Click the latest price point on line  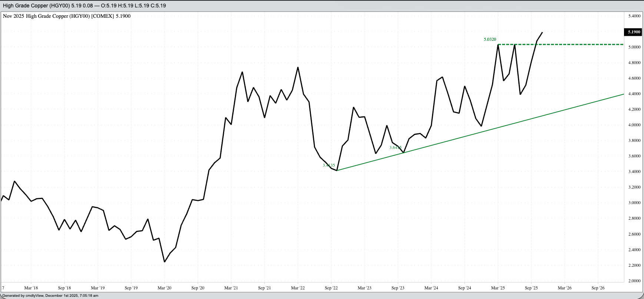(x=542, y=32)
